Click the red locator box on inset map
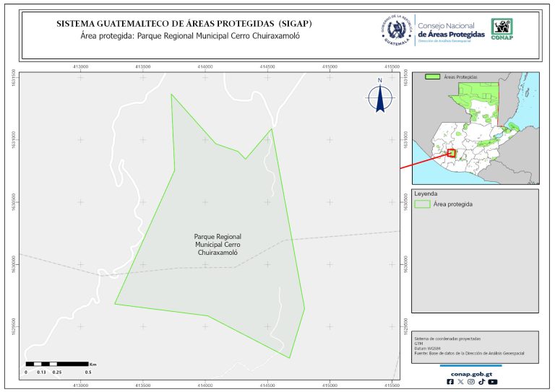 452,153
